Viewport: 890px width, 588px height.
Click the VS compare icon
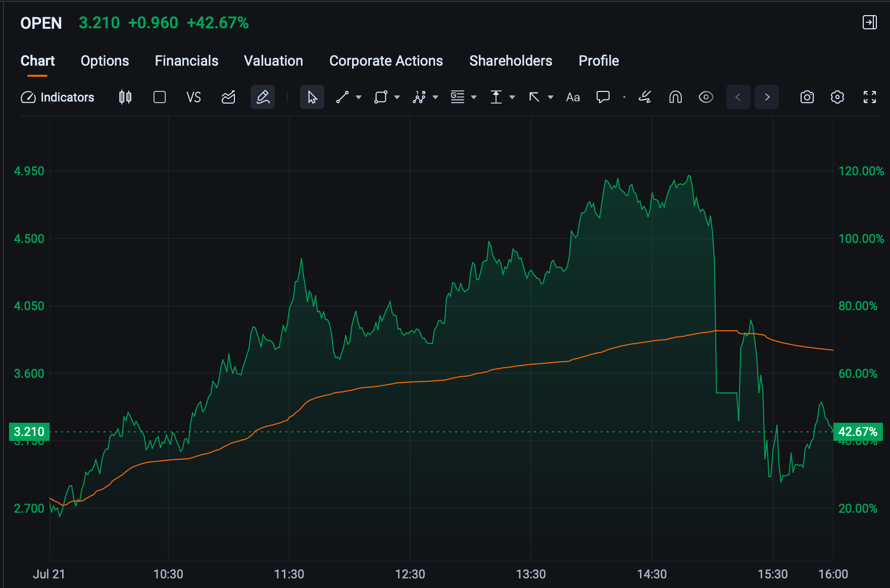tap(193, 97)
